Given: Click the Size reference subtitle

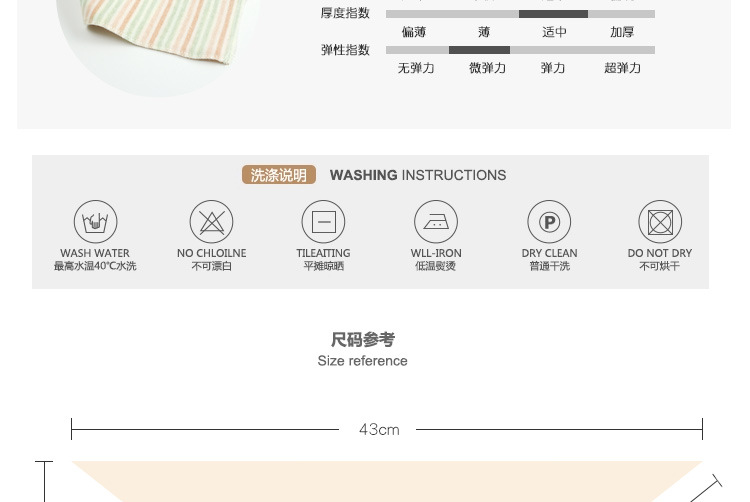Looking at the screenshot, I should [x=363, y=361].
